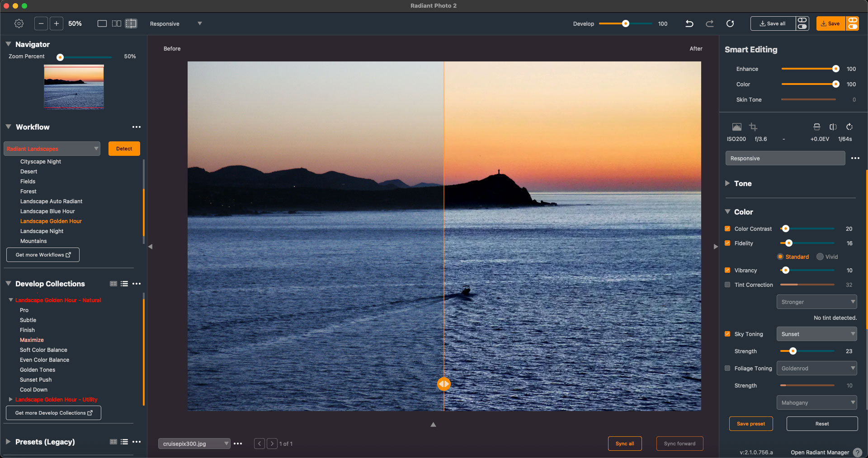Click the Save preset button

point(750,424)
